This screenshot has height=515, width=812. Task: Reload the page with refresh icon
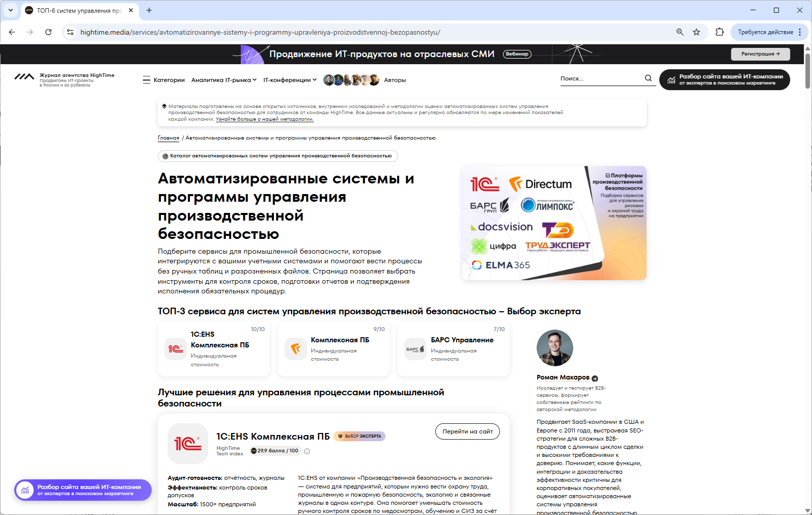pos(48,32)
